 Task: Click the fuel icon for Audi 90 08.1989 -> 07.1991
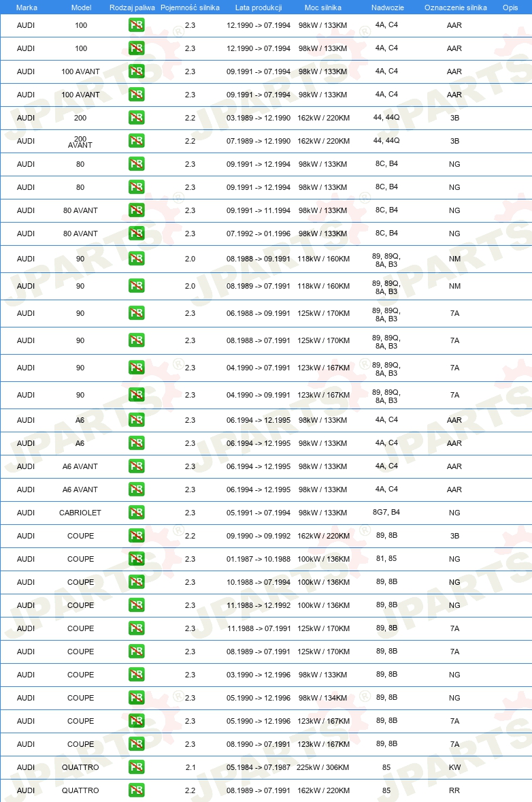(137, 286)
